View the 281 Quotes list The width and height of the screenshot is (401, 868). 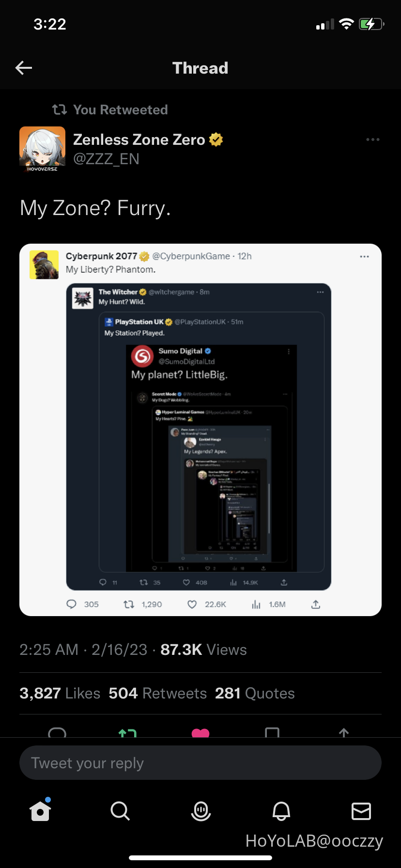[255, 693]
